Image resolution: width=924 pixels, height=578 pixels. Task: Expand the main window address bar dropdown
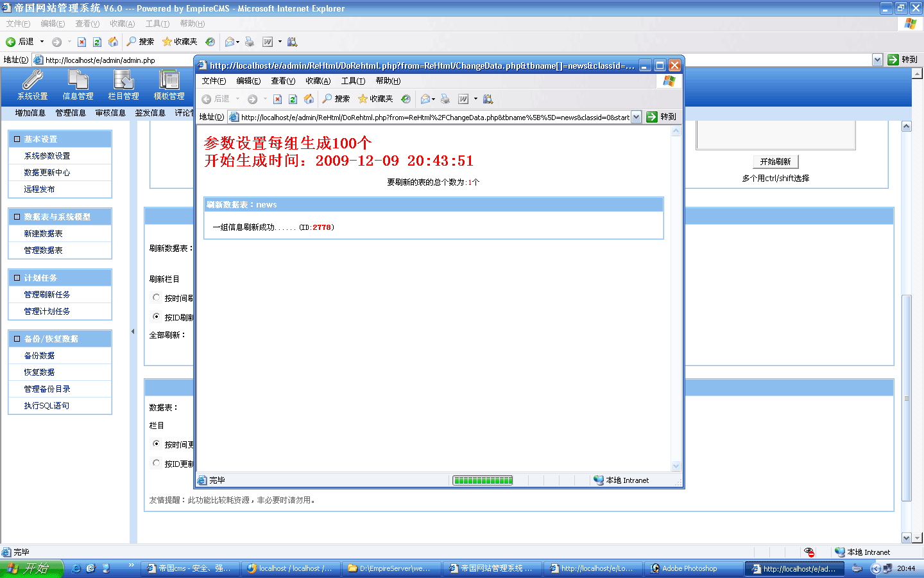click(x=877, y=60)
